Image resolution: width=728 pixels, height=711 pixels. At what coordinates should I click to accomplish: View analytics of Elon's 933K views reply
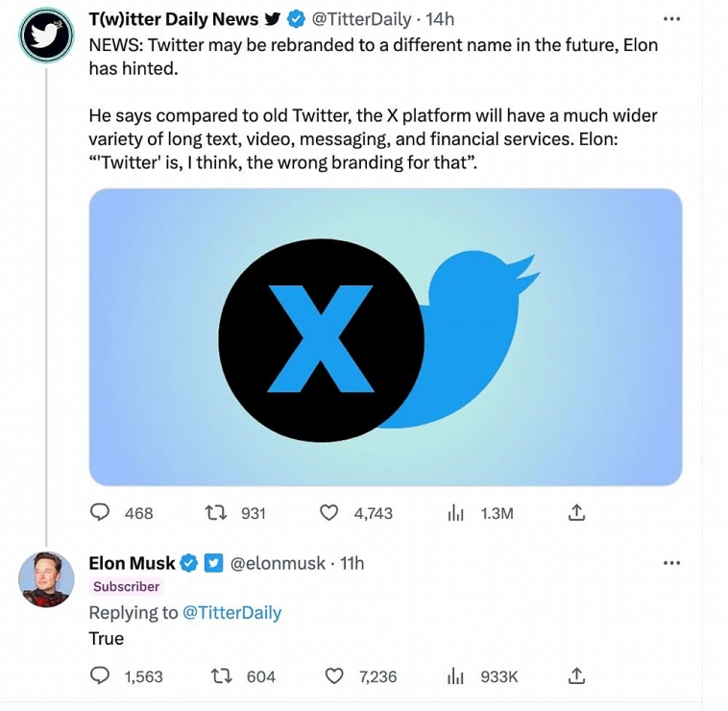(455, 676)
